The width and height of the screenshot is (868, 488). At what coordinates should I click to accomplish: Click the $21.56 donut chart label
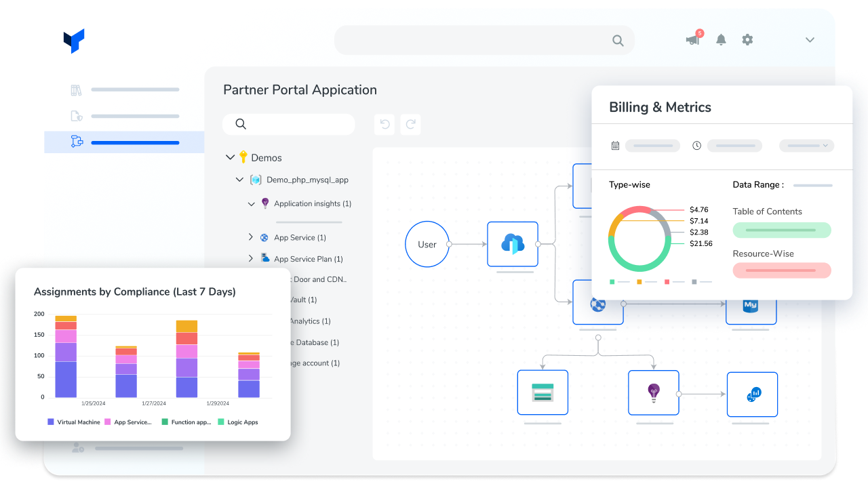[x=701, y=243]
